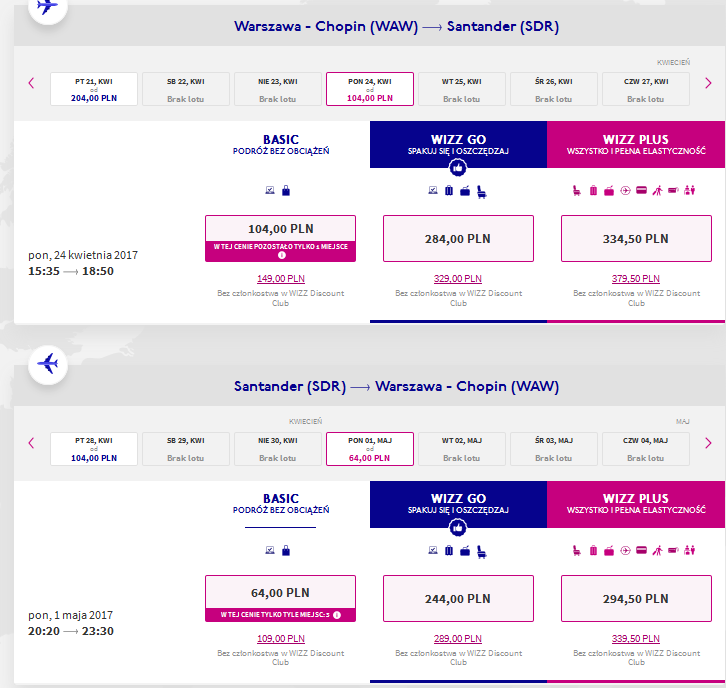Select return date PT 28, KWI 104,00 PLN
Screen dimensions: 726x688
[x=94, y=449]
